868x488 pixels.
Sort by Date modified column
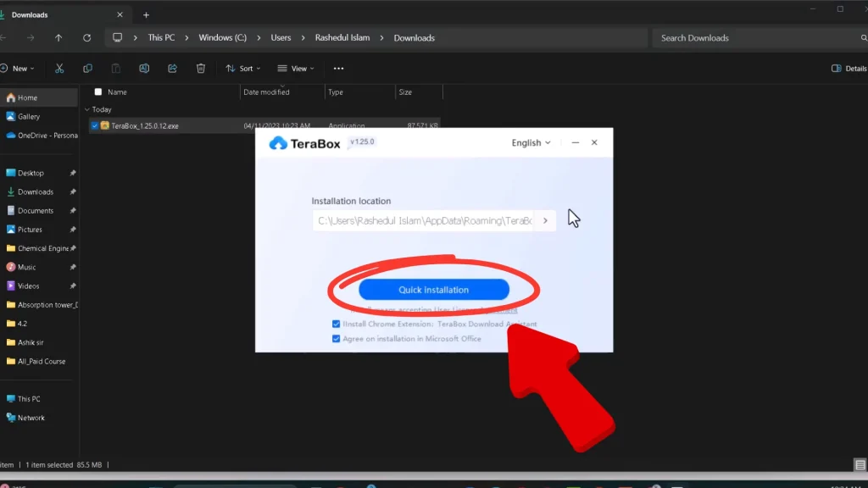pos(266,91)
